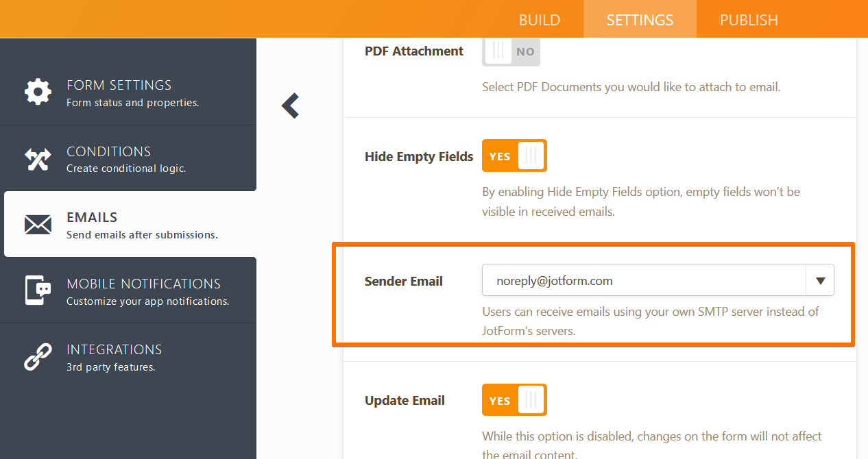Click the gear icon next to Form Settings label
Viewport: 868px width, 459px height.
38,92
